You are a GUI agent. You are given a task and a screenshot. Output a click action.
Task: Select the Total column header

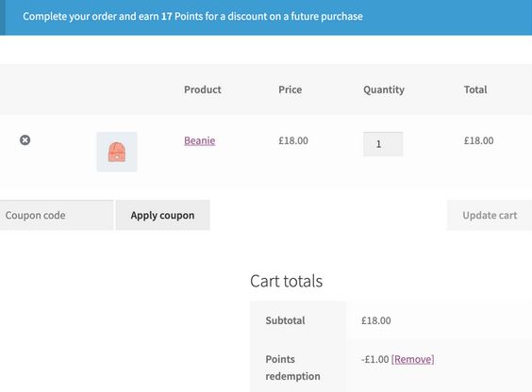(x=475, y=90)
